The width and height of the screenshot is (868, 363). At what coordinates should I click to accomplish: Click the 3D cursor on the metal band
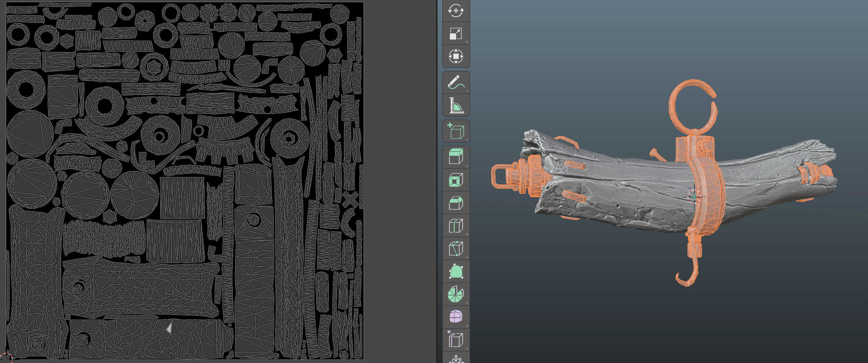(694, 196)
